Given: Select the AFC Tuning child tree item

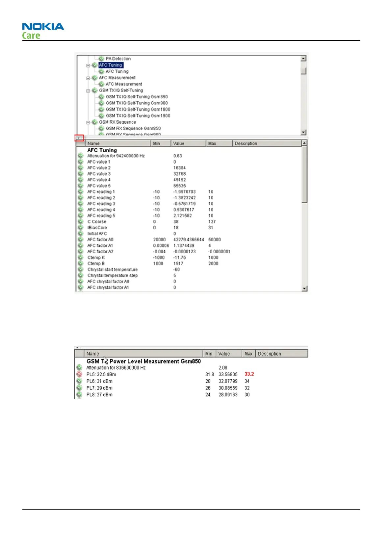Looking at the screenshot, I should tap(117, 71).
